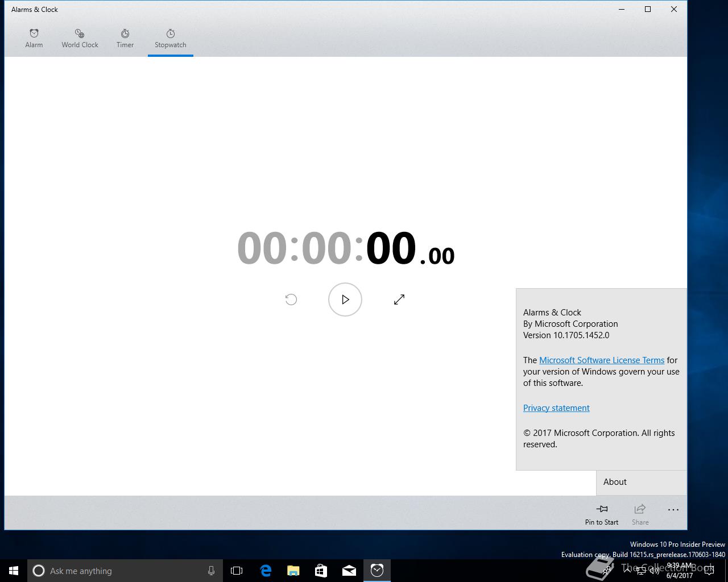Switch to the World Clock tab

coord(80,38)
